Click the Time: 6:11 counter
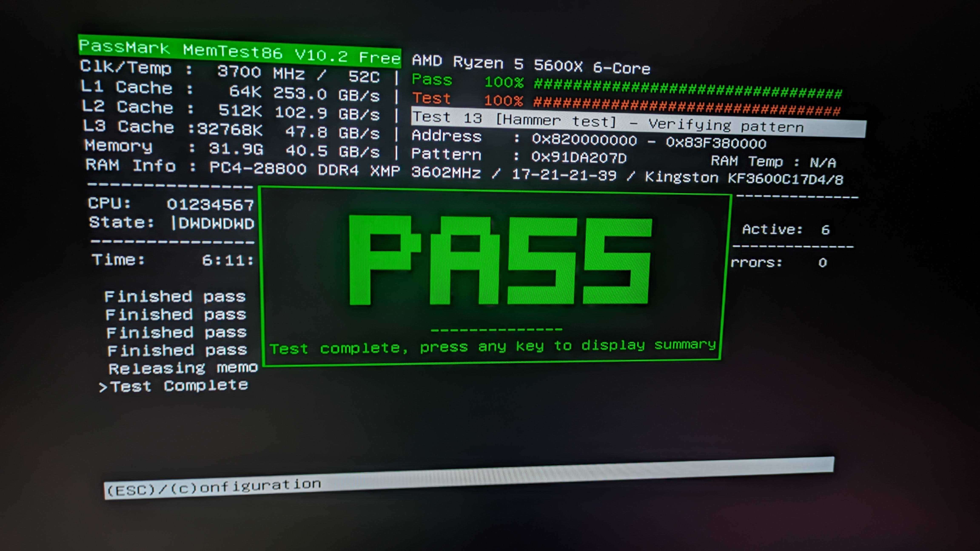Screen dimensions: 980x551 click(173, 260)
